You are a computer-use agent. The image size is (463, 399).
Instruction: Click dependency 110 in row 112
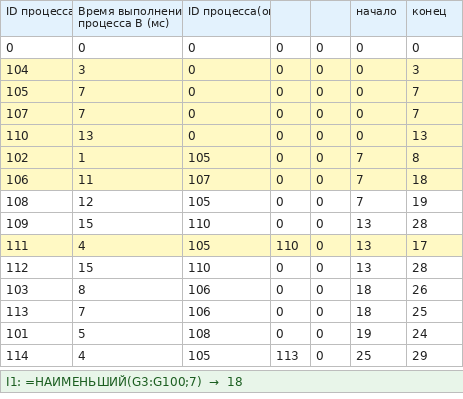point(226,268)
